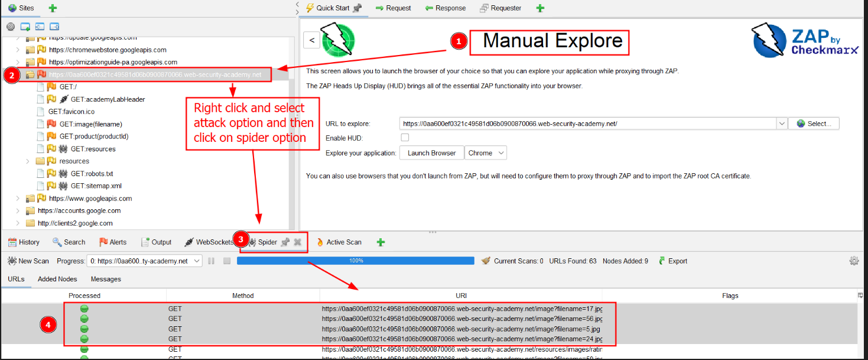Click the orange flag on the GET:product(productId) node
Image resolution: width=868 pixels, height=360 pixels.
(52, 137)
